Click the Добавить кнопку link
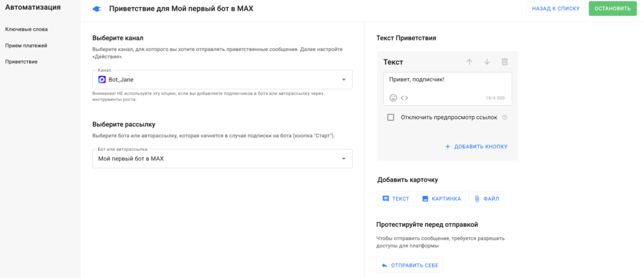The height and width of the screenshot is (278, 644). click(x=475, y=147)
